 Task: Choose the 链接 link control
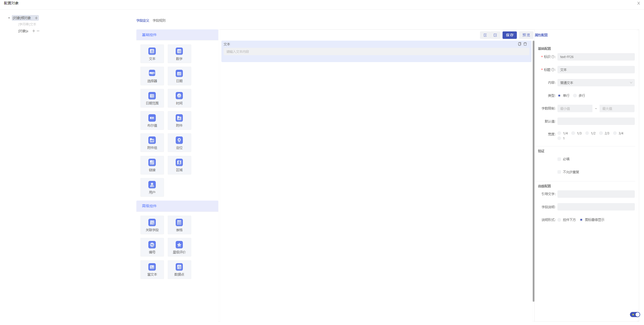[152, 165]
